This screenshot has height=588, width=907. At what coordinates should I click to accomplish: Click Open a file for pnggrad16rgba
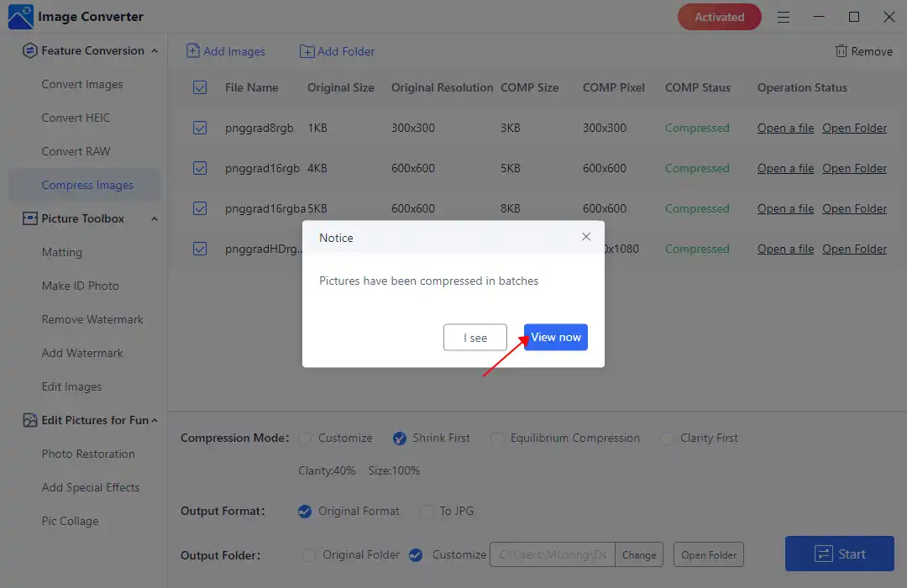click(x=785, y=208)
